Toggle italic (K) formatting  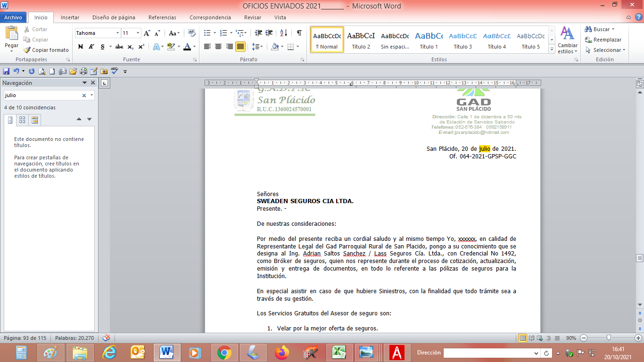(x=91, y=47)
